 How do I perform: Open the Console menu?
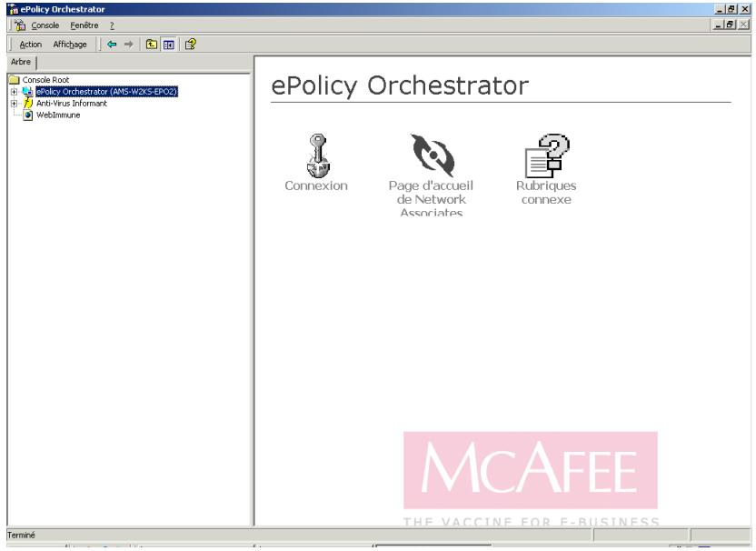(x=45, y=25)
